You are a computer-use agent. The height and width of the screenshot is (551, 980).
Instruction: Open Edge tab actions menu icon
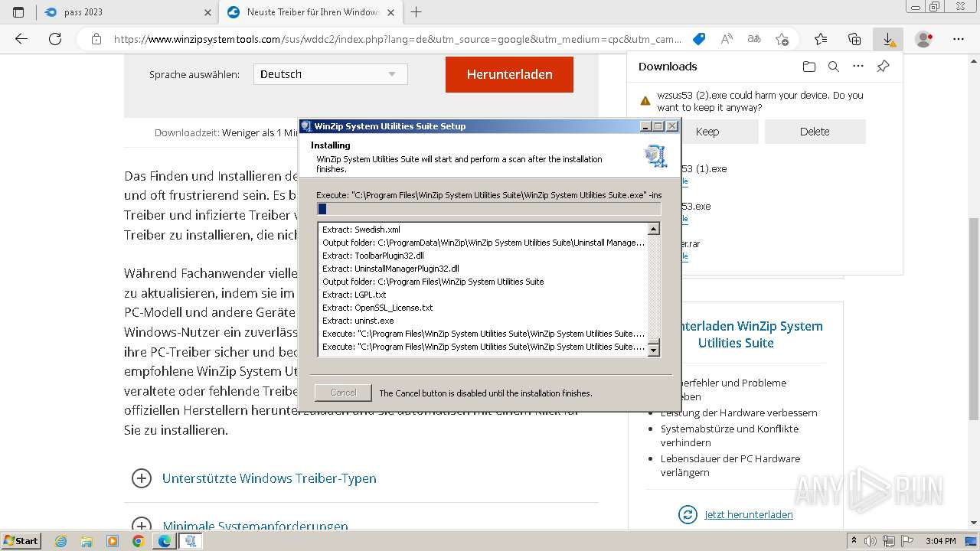tap(18, 12)
